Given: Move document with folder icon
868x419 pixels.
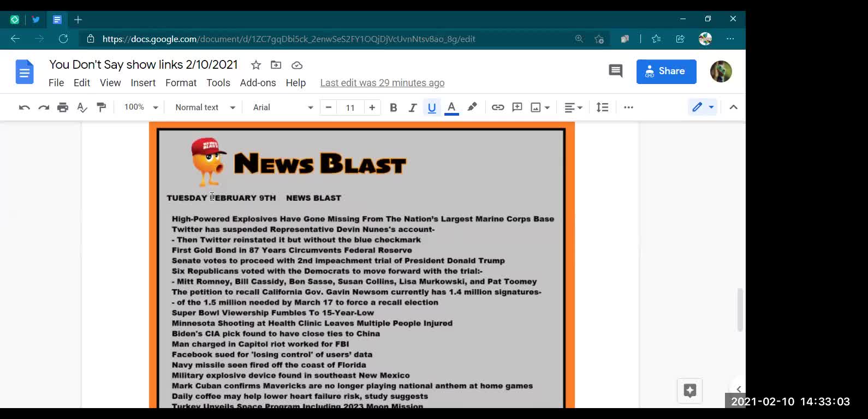Looking at the screenshot, I should [276, 65].
